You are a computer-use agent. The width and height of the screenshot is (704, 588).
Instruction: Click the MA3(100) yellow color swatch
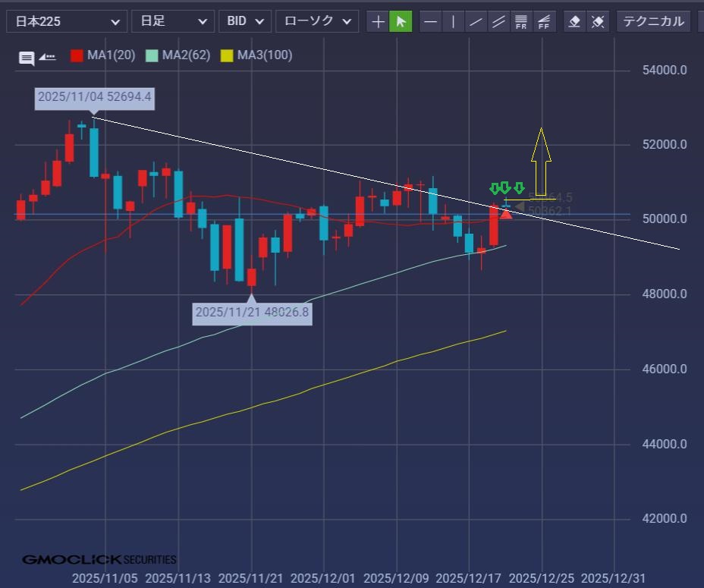click(227, 55)
